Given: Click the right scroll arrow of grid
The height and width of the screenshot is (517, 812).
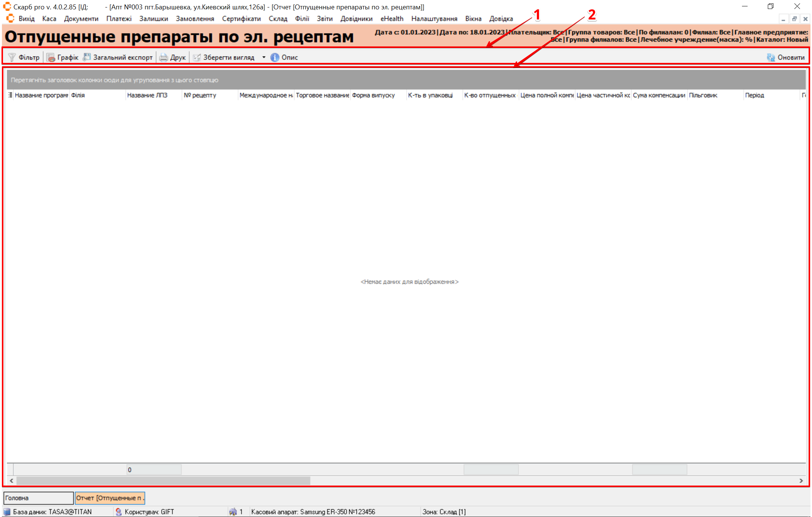Looking at the screenshot, I should [801, 481].
